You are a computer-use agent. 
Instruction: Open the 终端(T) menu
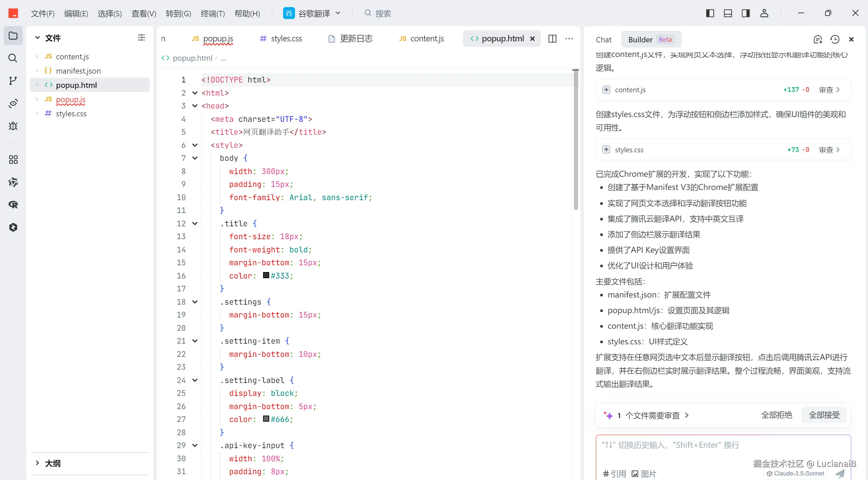213,14
